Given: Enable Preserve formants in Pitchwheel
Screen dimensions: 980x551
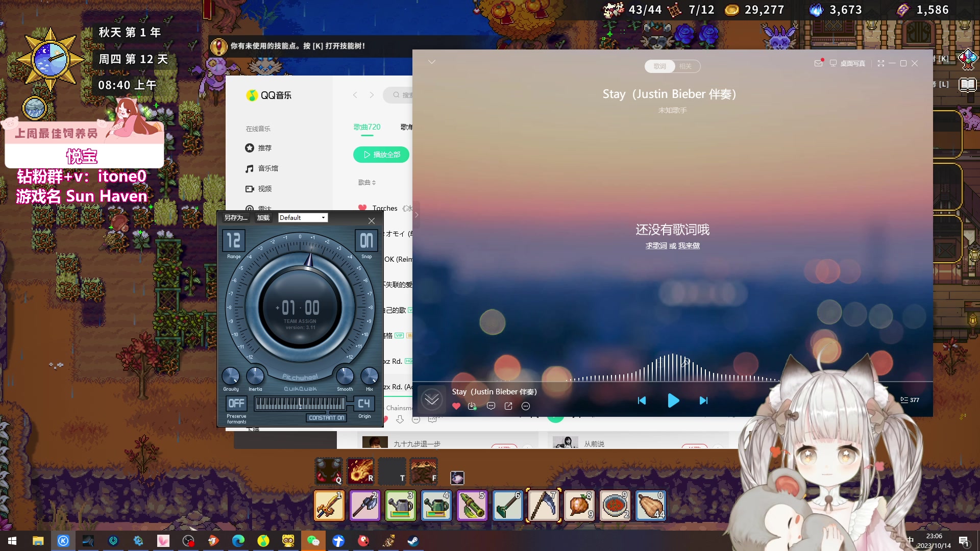Looking at the screenshot, I should [x=236, y=404].
